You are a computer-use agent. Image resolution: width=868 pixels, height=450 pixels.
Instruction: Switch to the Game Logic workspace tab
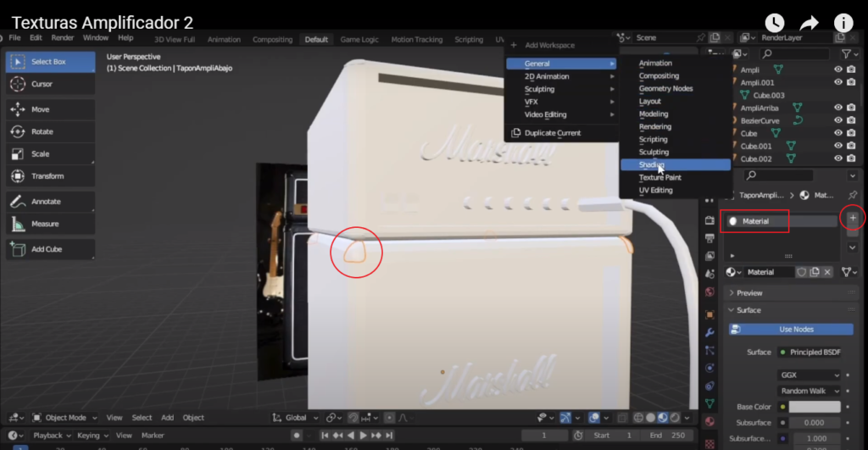pyautogui.click(x=359, y=39)
